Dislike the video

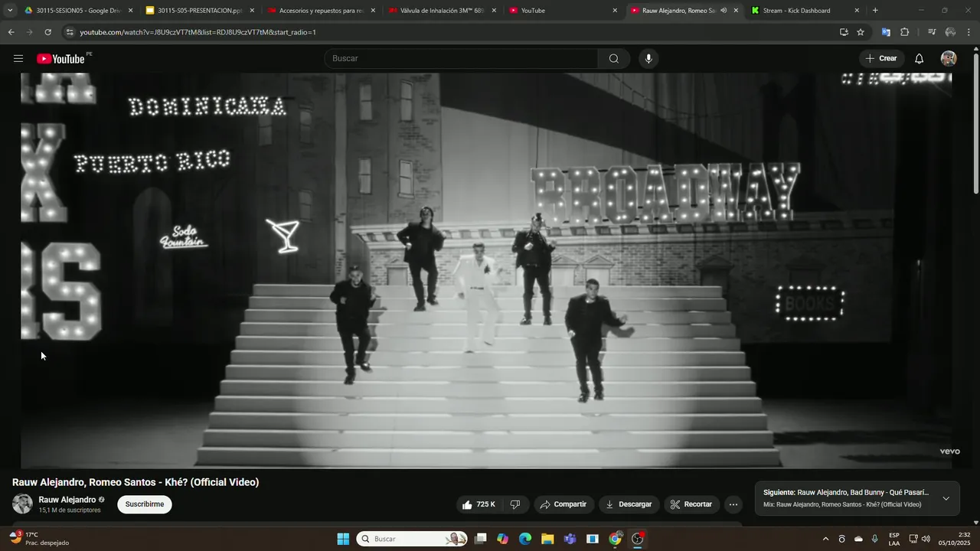[515, 504]
